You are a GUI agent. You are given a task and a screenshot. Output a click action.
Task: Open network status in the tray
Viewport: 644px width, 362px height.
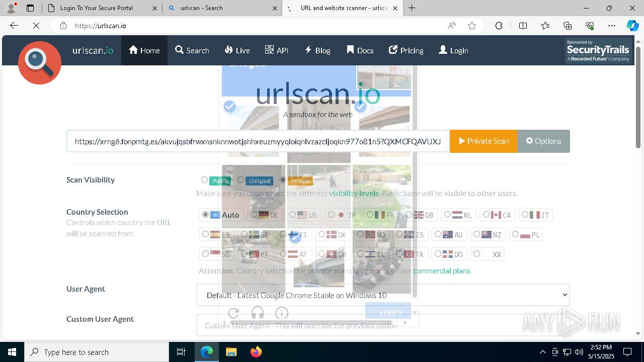tap(567, 352)
